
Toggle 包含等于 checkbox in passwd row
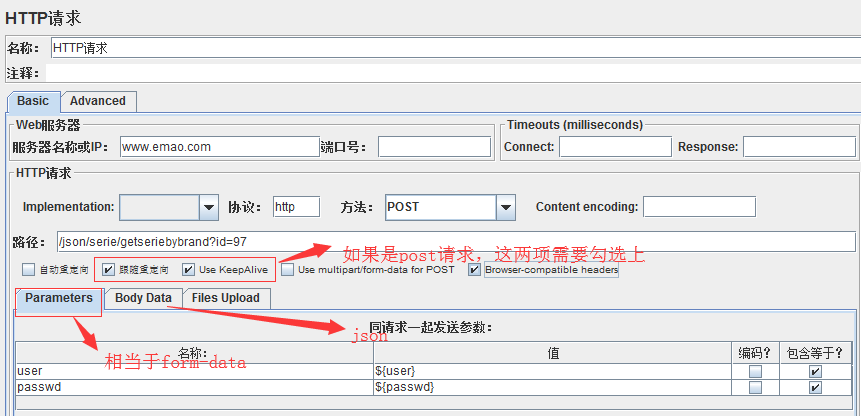(x=815, y=387)
